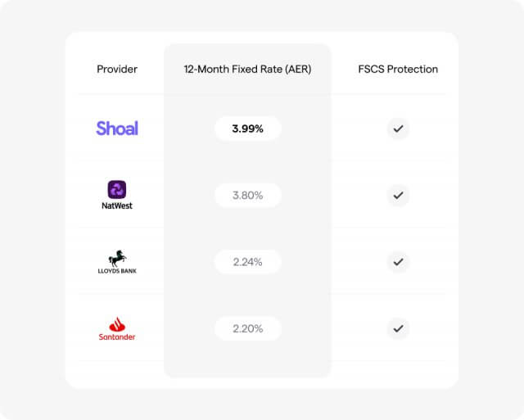Click the Shoal logo
The width and height of the screenshot is (524, 420).
pos(117,129)
